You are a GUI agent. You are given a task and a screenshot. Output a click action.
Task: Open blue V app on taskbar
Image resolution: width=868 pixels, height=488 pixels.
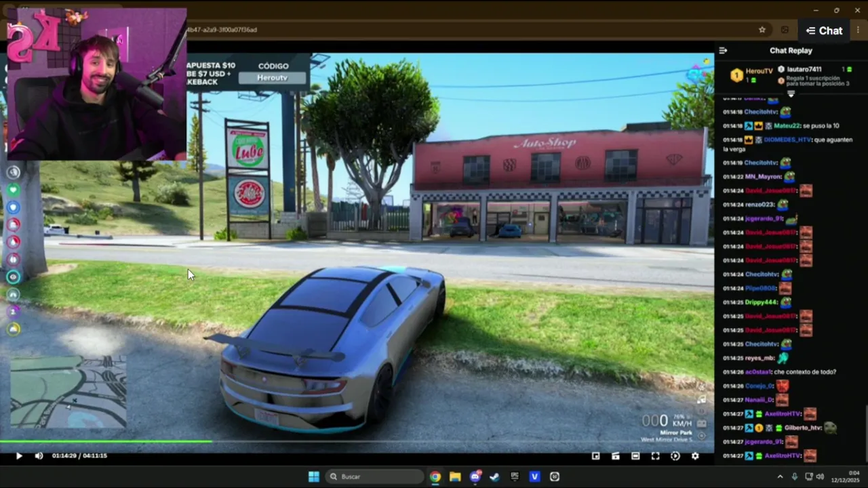tap(534, 476)
